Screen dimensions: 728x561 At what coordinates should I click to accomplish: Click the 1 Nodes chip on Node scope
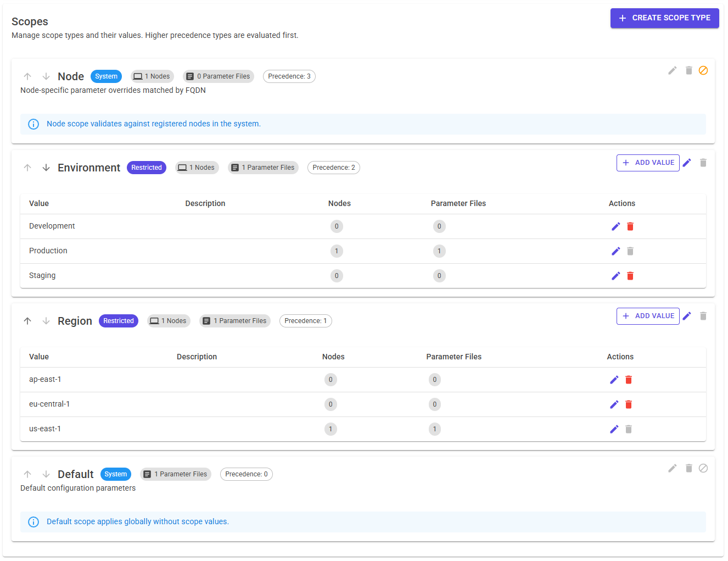pos(152,76)
